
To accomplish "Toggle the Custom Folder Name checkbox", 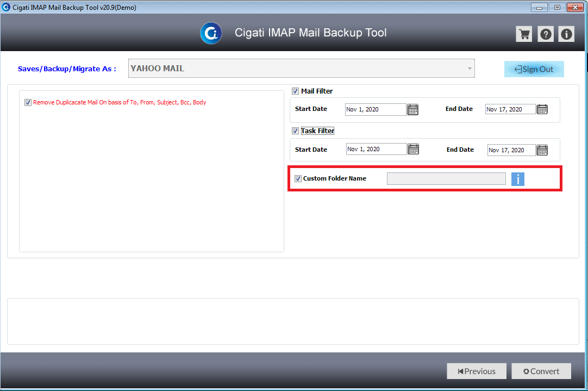I will click(298, 178).
